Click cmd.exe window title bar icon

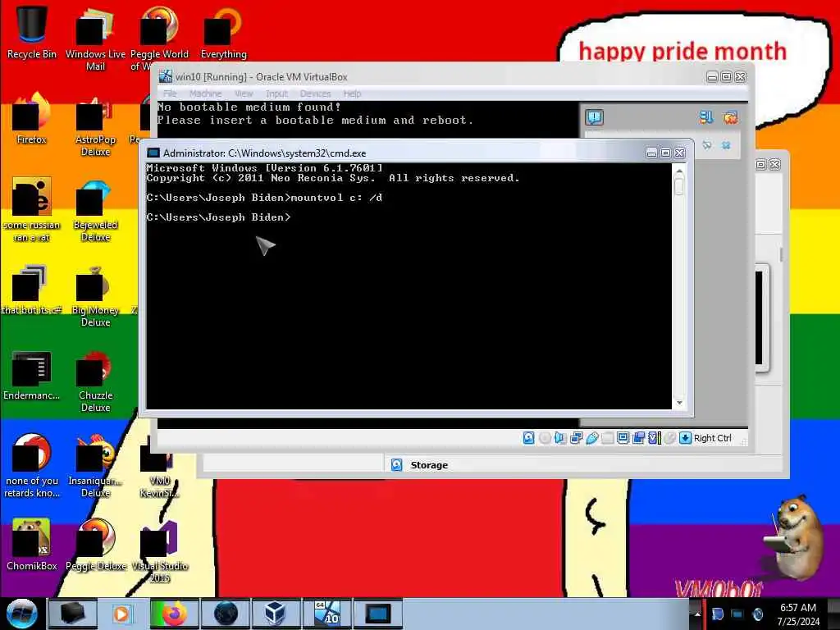[x=153, y=153]
